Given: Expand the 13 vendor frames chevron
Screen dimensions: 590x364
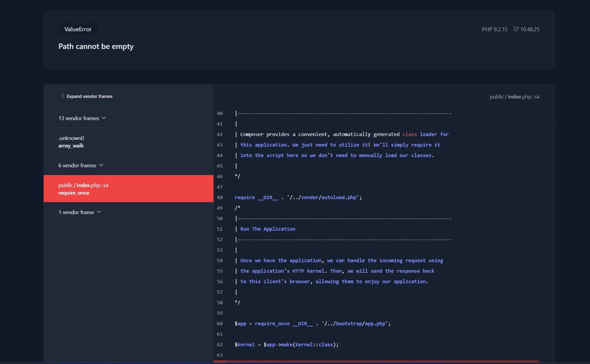Looking at the screenshot, I should click(104, 118).
